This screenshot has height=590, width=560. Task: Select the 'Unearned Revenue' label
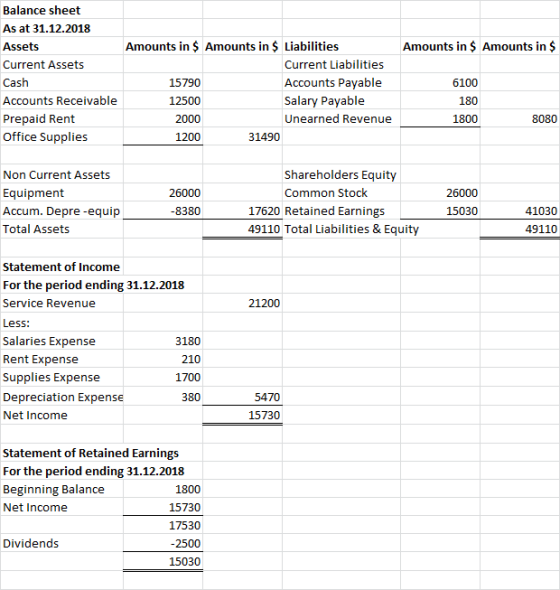pyautogui.click(x=338, y=119)
